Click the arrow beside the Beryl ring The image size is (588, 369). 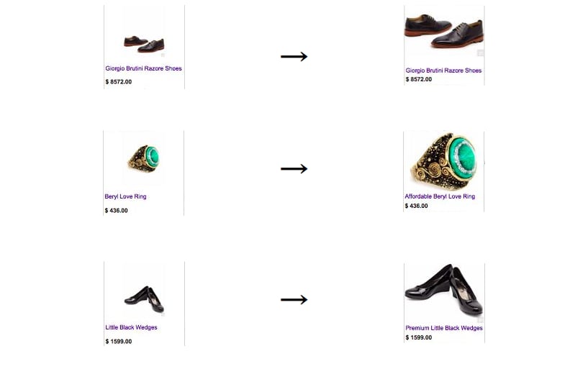click(x=294, y=169)
